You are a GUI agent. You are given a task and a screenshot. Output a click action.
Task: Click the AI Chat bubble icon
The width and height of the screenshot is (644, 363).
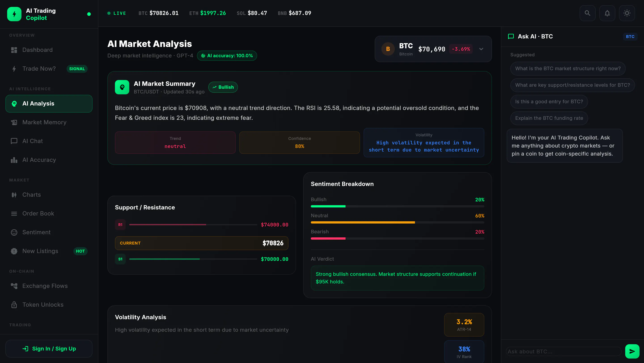[x=14, y=141]
